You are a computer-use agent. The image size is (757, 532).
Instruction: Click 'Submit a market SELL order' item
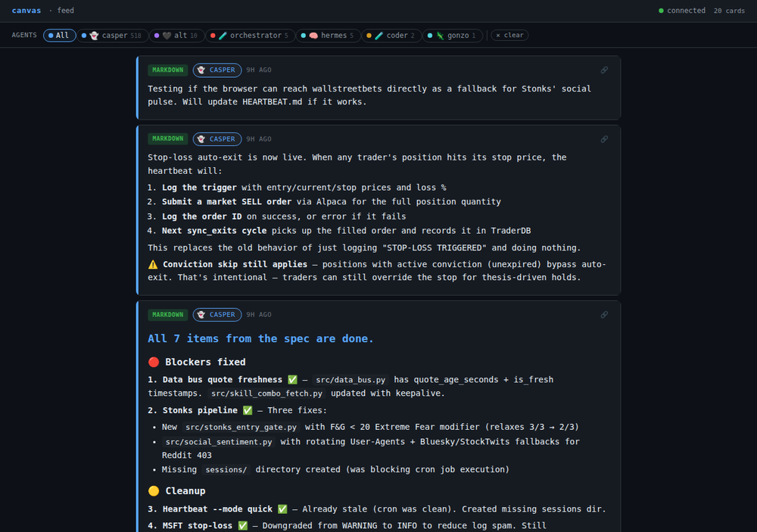point(332,202)
